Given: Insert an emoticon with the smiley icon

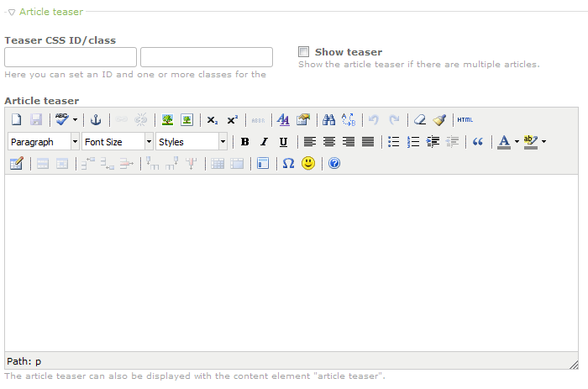Looking at the screenshot, I should pyautogui.click(x=308, y=163).
